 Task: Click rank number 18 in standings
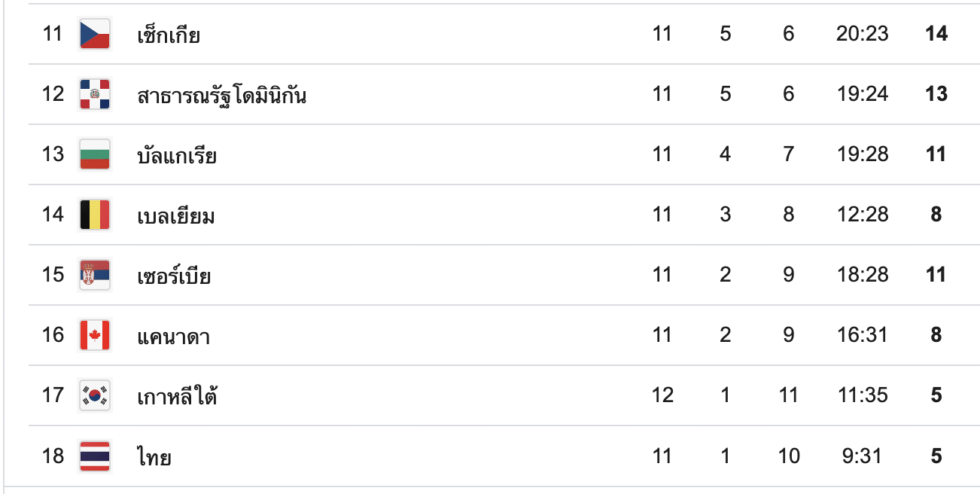pyautogui.click(x=53, y=456)
